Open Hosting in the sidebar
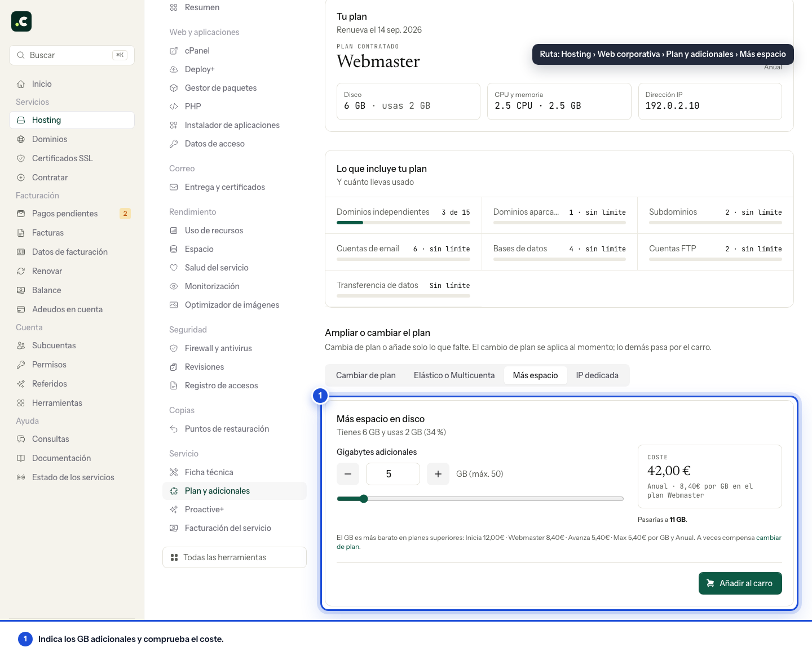This screenshot has height=656, width=812. 72,120
